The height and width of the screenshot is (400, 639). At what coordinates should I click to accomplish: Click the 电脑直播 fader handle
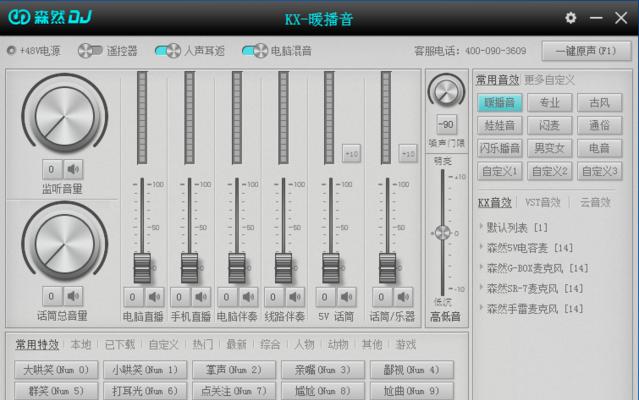coord(142,268)
